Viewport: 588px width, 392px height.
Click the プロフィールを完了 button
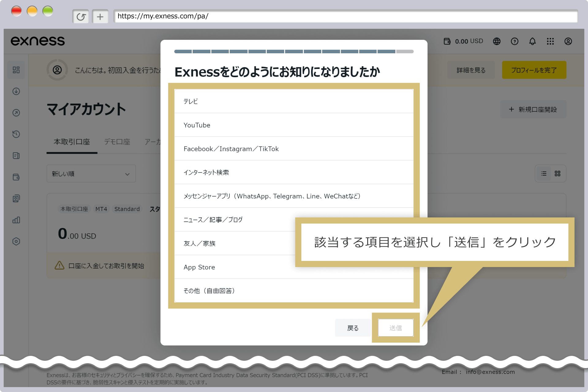click(534, 70)
